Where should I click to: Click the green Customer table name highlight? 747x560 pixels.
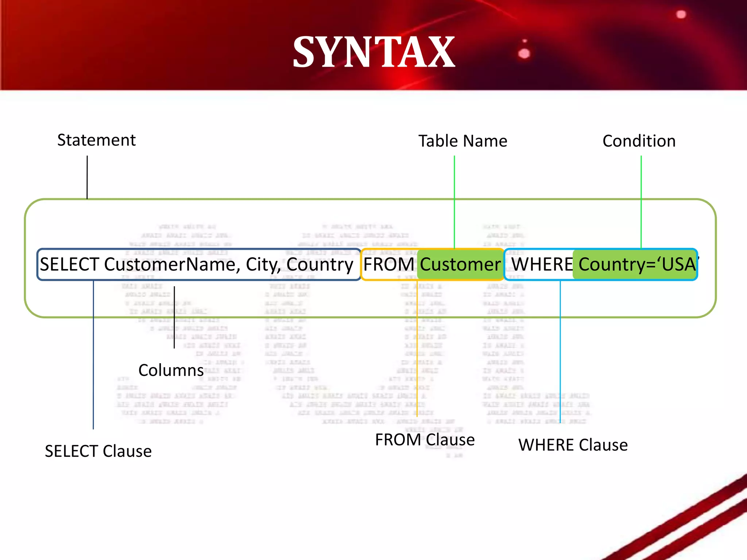(460, 264)
